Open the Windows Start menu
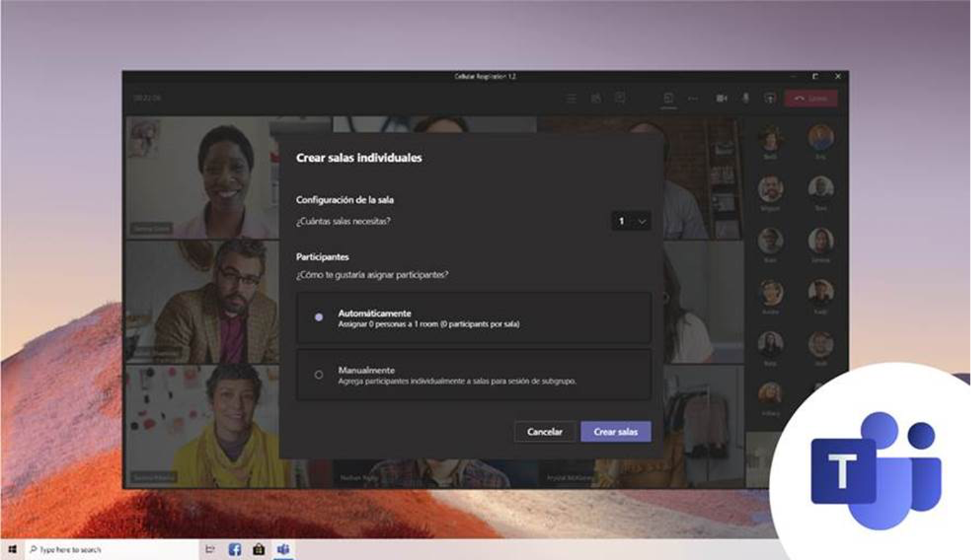Image resolution: width=971 pixels, height=560 pixels. pos(12,549)
